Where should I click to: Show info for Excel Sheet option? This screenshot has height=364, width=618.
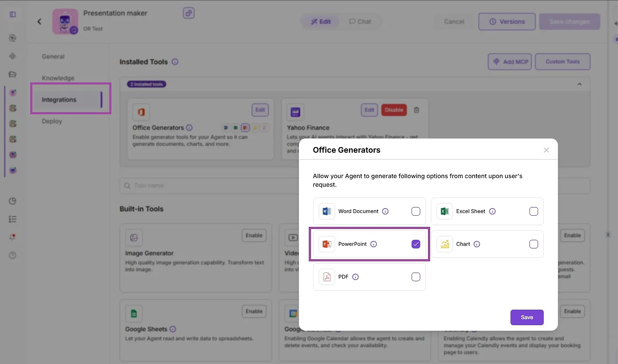(x=492, y=211)
